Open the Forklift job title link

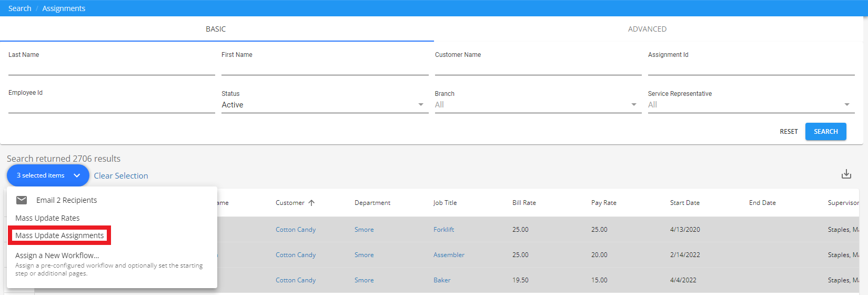(x=443, y=230)
